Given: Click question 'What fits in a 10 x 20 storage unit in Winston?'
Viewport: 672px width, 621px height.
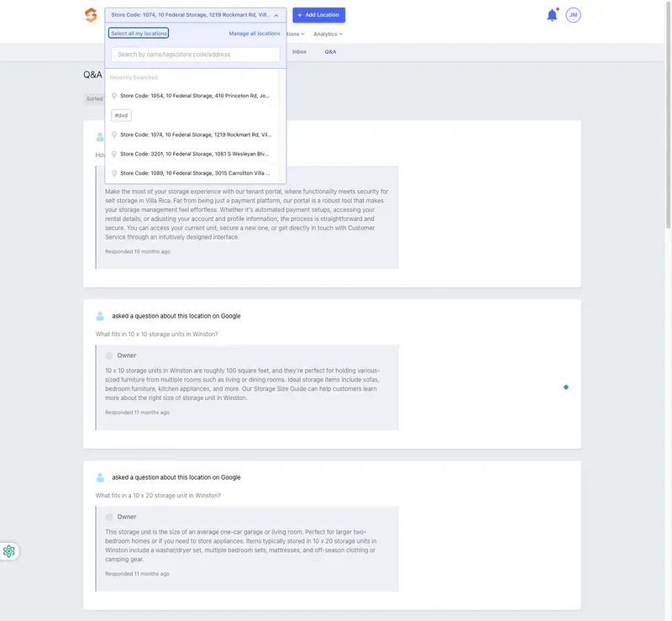Looking at the screenshot, I should coord(158,495).
